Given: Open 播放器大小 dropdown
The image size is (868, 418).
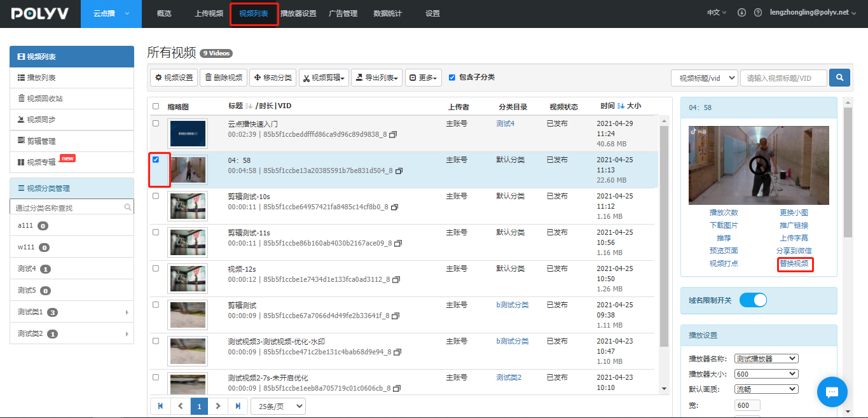Looking at the screenshot, I should coord(766,374).
